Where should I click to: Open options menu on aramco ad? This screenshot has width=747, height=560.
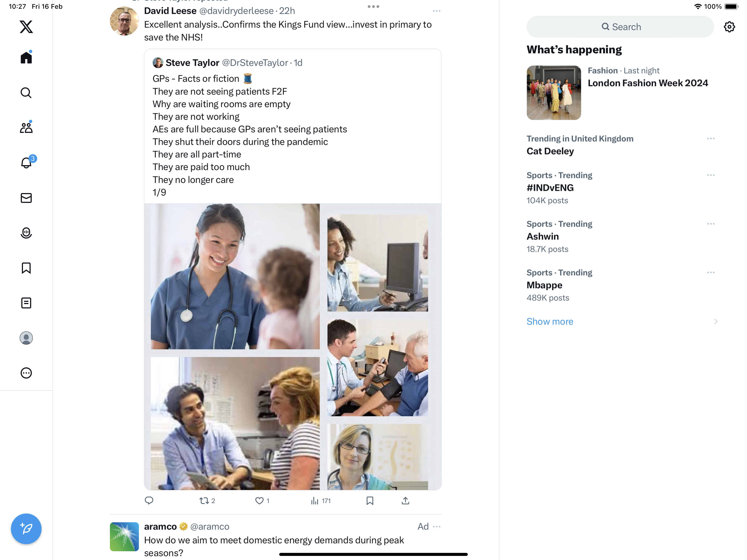436,527
